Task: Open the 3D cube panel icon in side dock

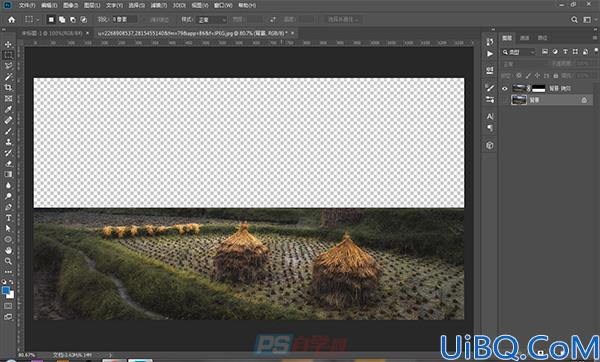Action: pyautogui.click(x=490, y=145)
